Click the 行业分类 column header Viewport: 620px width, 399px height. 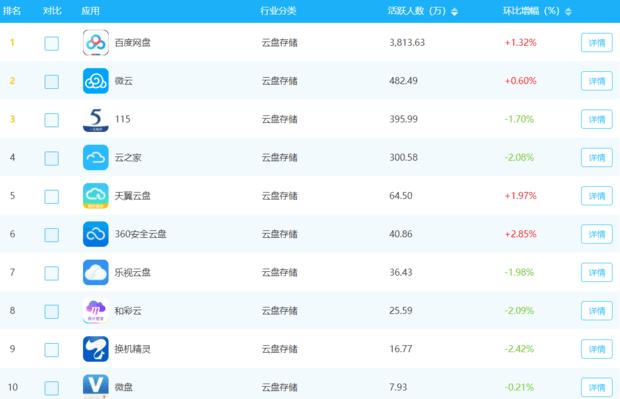[x=278, y=11]
